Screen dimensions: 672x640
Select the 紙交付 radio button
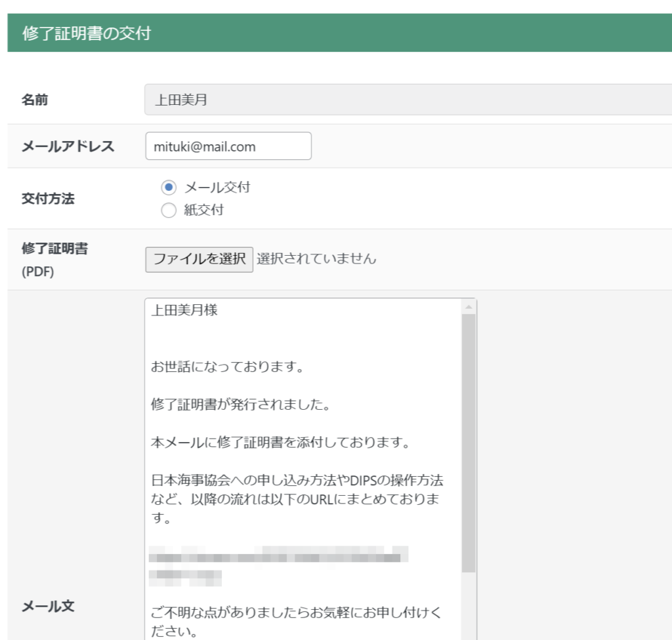[169, 210]
